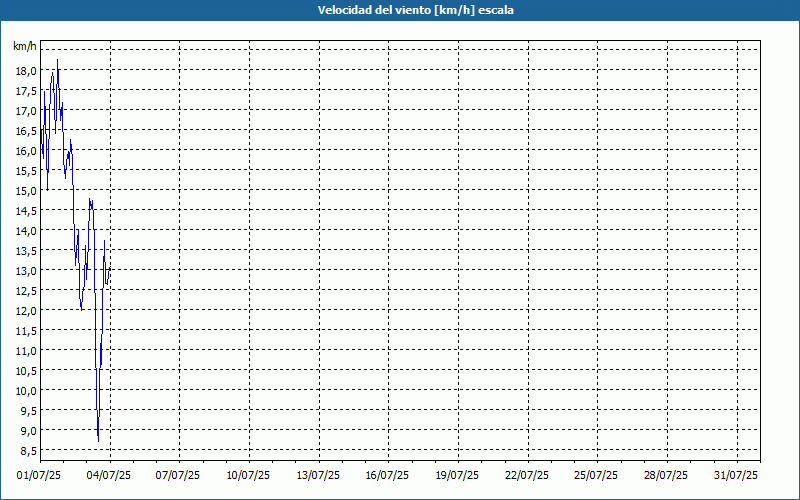The width and height of the screenshot is (800, 500).
Task: Select the 13,0 axis value
Action: tap(26, 270)
